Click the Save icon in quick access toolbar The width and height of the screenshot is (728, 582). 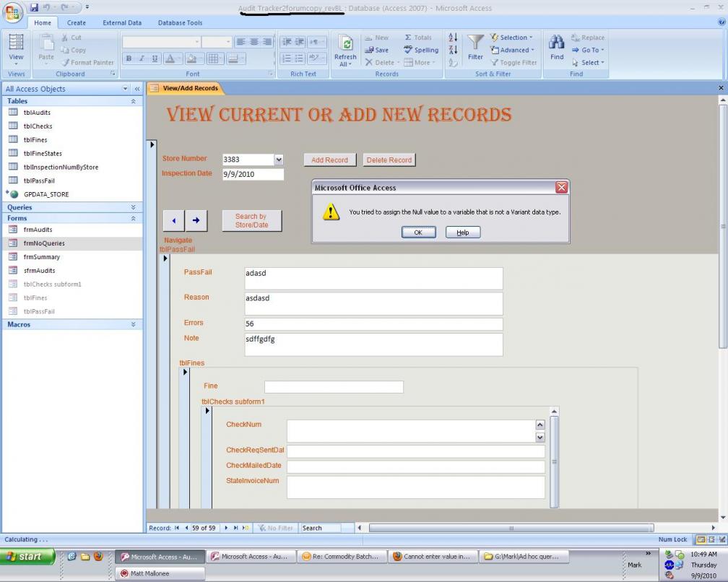pyautogui.click(x=34, y=7)
